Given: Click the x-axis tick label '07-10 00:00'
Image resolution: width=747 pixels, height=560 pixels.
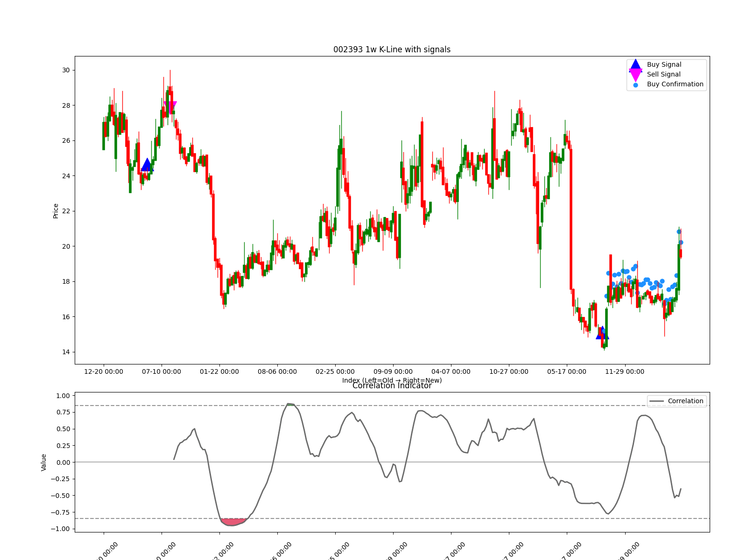Looking at the screenshot, I should point(162,371).
